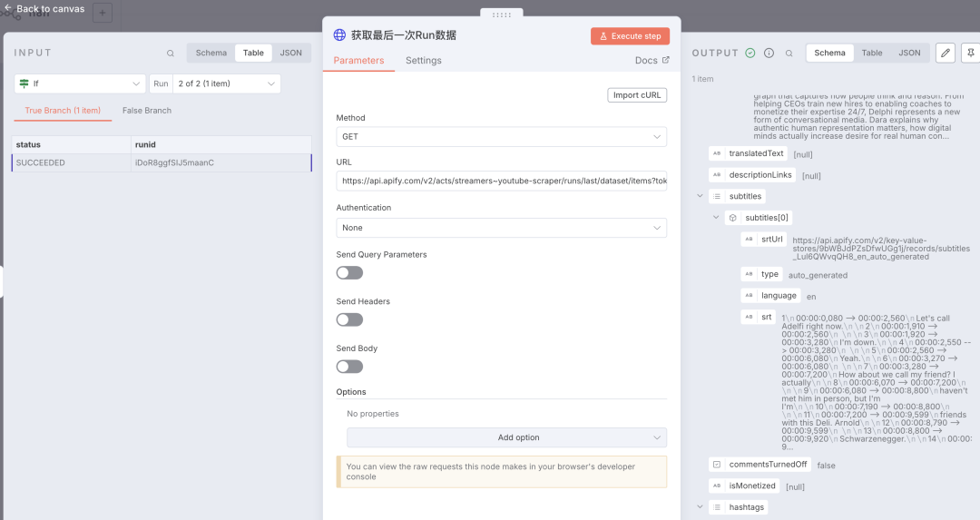
Task: Open the Add option dropdown
Action: (x=506, y=437)
